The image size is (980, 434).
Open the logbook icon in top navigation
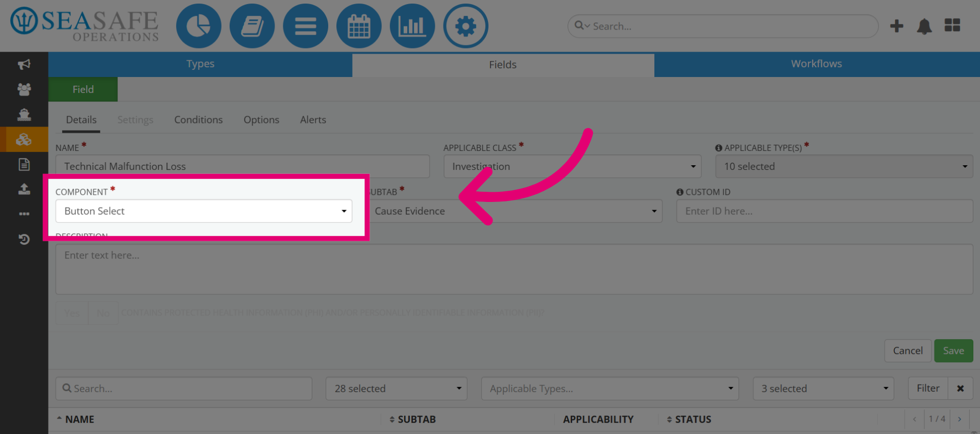click(x=252, y=26)
